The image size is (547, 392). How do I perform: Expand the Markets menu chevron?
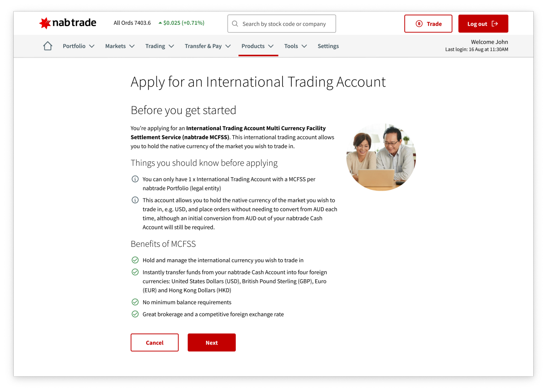(x=132, y=46)
